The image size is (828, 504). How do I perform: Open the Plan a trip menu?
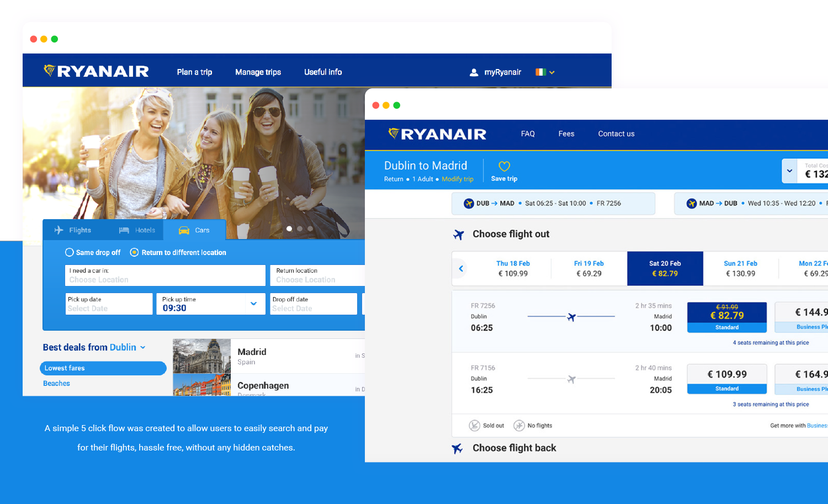coord(194,72)
